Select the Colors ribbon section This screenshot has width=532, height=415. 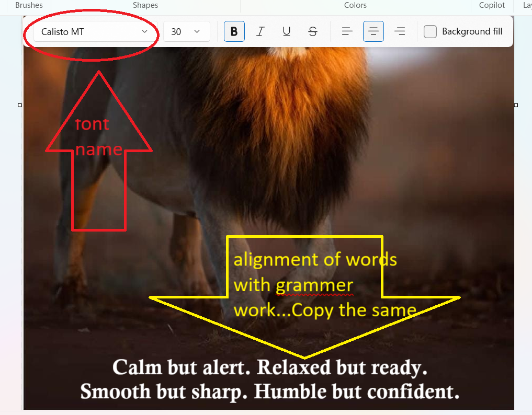(x=355, y=5)
